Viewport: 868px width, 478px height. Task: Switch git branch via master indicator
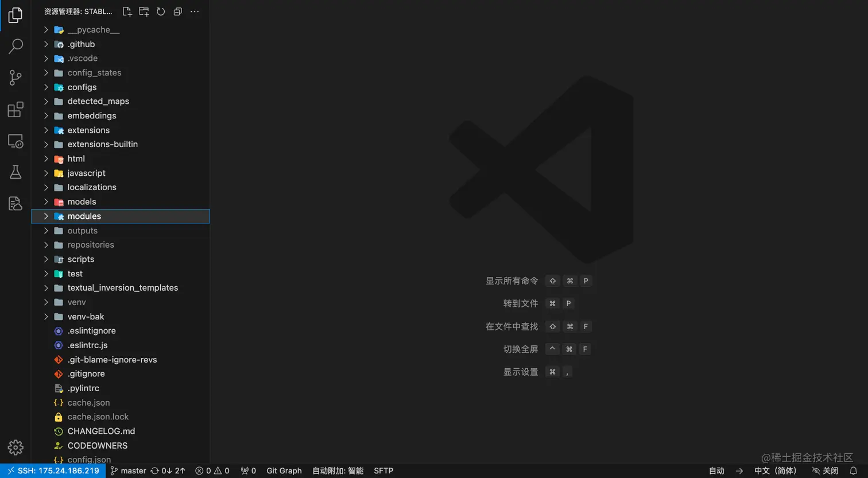pyautogui.click(x=128, y=471)
